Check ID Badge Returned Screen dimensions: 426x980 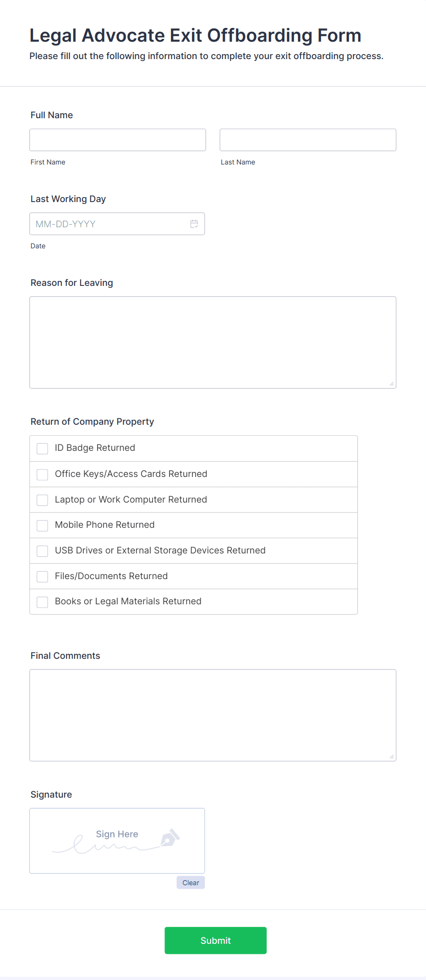43,449
